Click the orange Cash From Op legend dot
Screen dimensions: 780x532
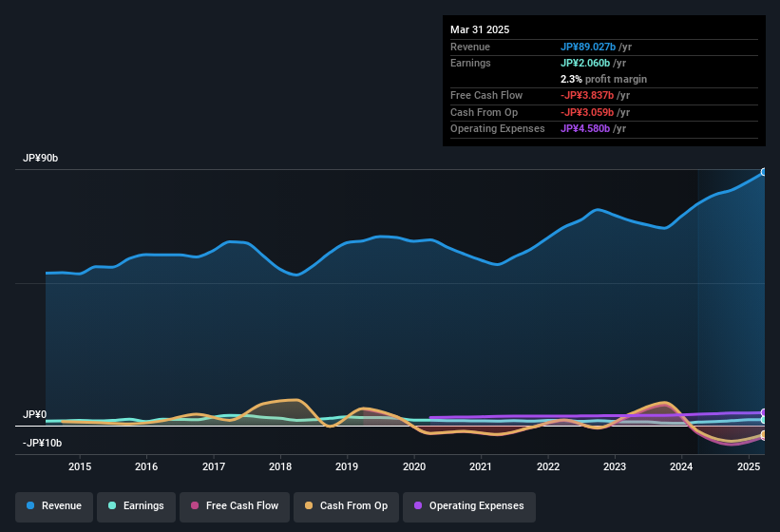[x=309, y=505]
